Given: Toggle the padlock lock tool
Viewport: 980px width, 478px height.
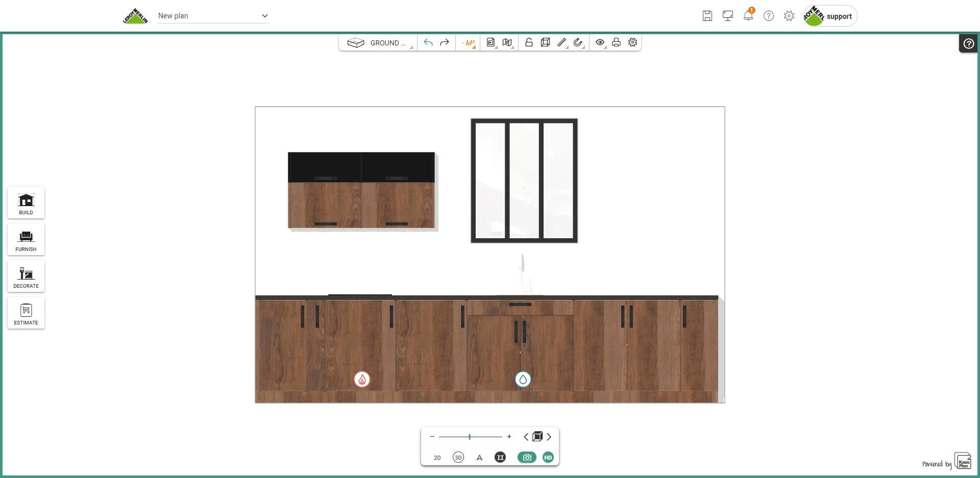Looking at the screenshot, I should tap(529, 43).
